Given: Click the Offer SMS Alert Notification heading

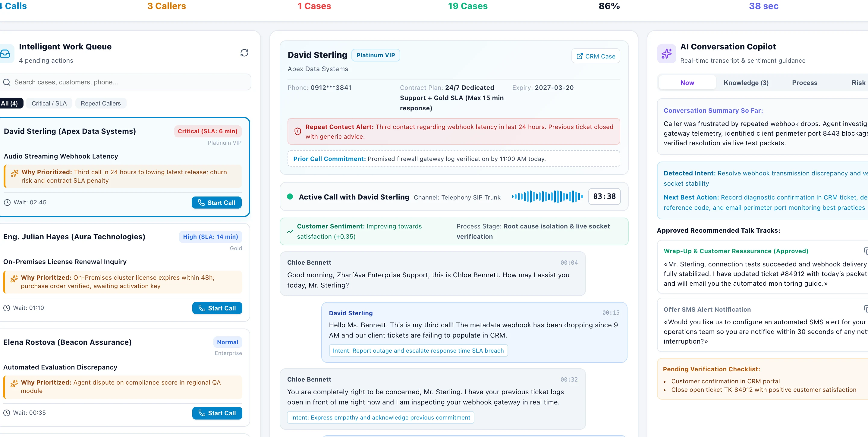Looking at the screenshot, I should [x=707, y=309].
